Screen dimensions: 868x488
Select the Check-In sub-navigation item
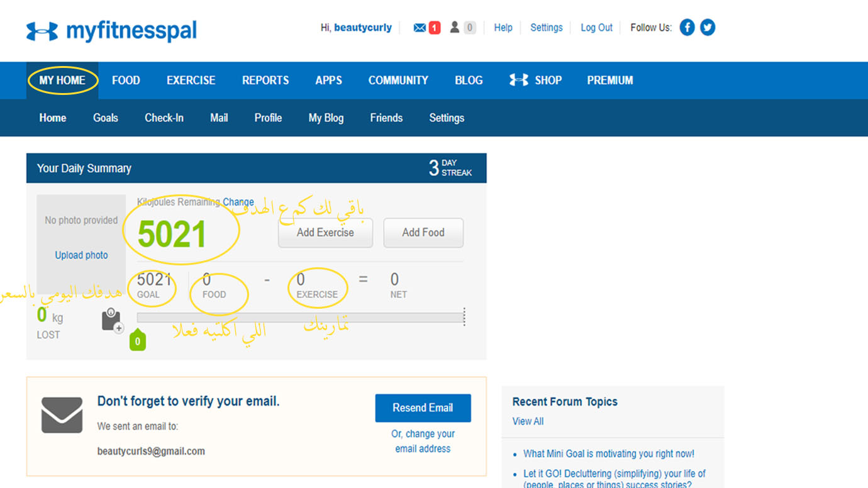tap(164, 118)
